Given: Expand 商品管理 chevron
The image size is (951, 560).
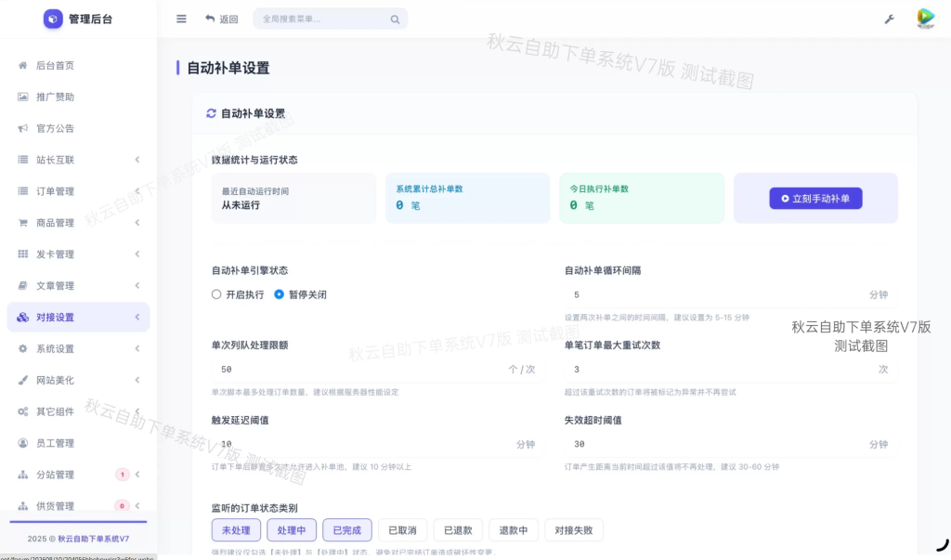Looking at the screenshot, I should tap(137, 223).
